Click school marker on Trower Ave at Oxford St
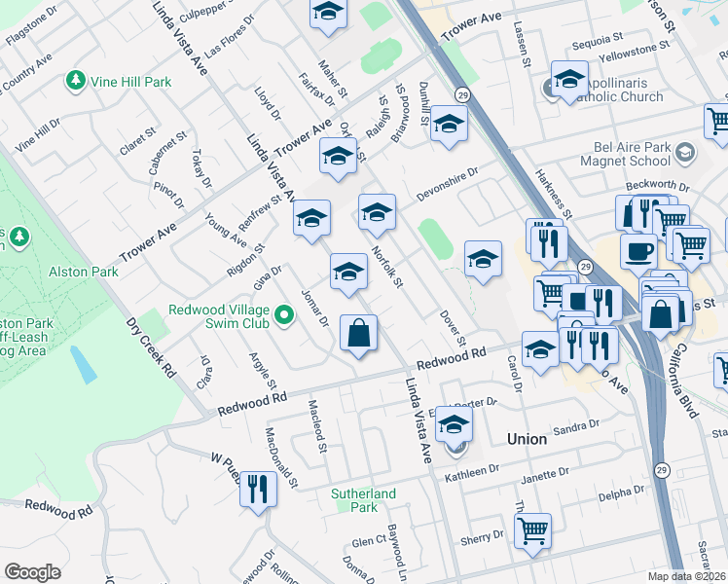The width and height of the screenshot is (728, 584). click(x=338, y=157)
